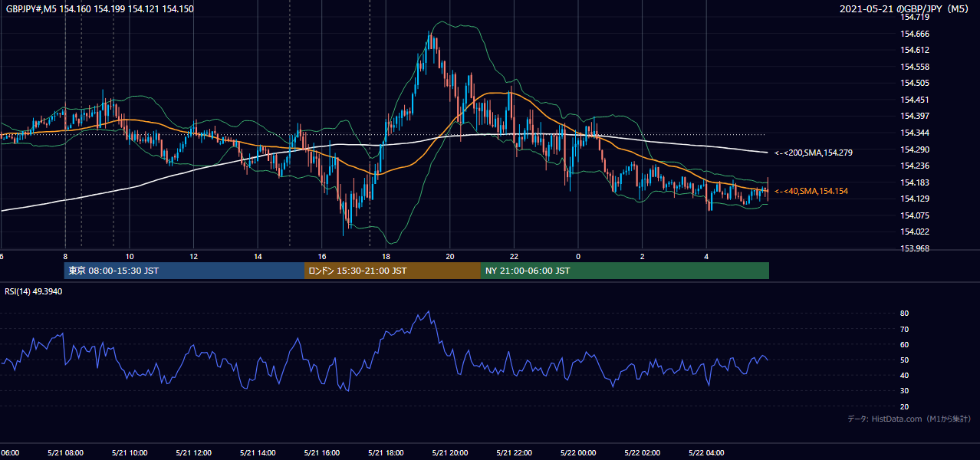Click the London 15:30-21:00 JST session bar
This screenshot has height=460, width=980.
393,271
